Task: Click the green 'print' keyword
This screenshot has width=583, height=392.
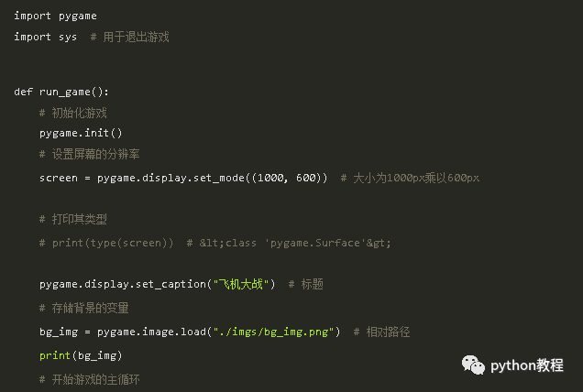Action: pos(55,355)
